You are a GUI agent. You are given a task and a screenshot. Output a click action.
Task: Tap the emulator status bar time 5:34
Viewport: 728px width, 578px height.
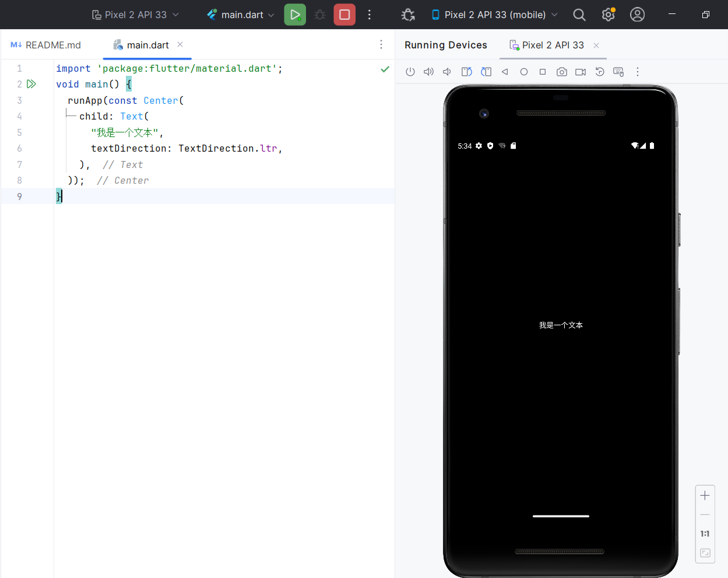coord(465,146)
